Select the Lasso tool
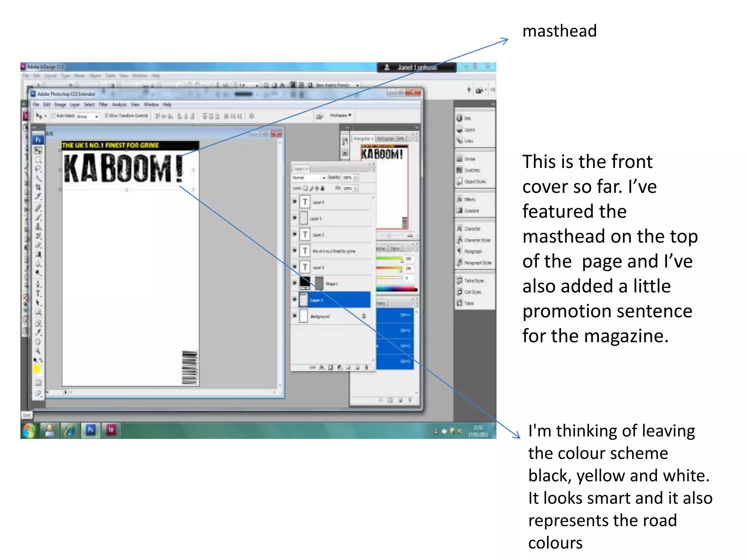The width and height of the screenshot is (747, 560). (38, 169)
